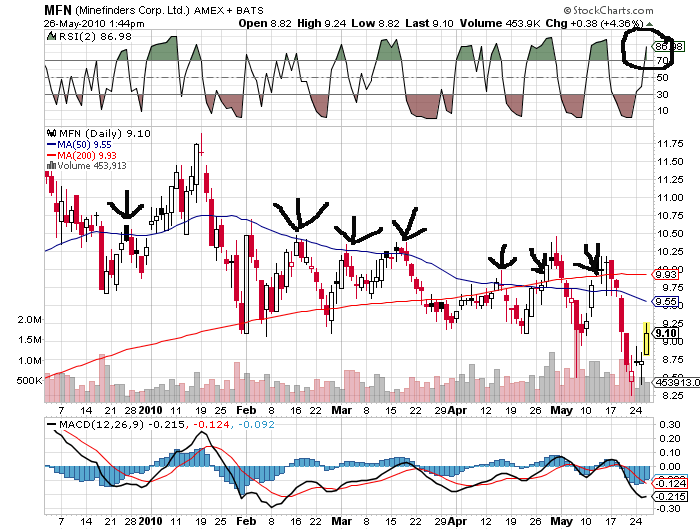Image resolution: width=700 pixels, height=530 pixels.
Task: Click the MFN (Daily) 9.10 legend text
Action: pos(105,133)
